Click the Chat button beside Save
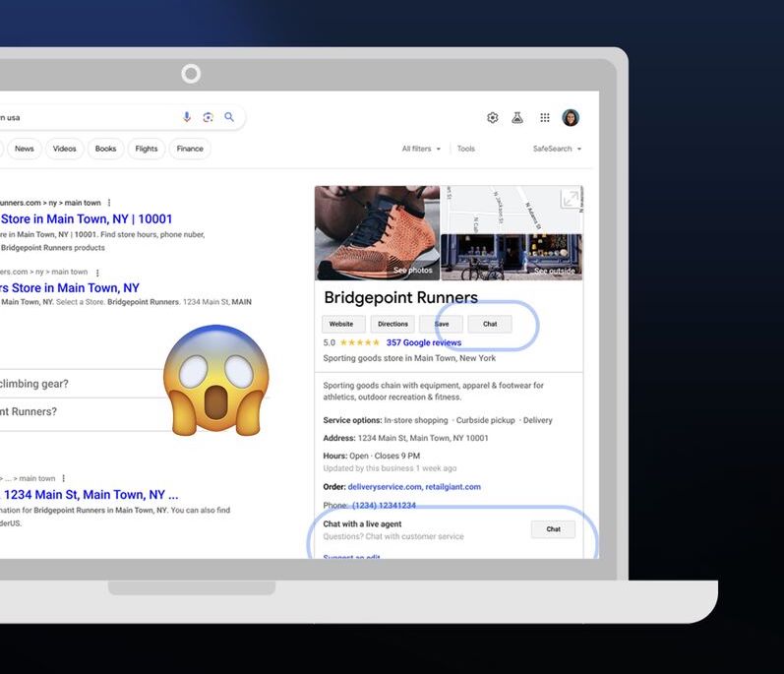This screenshot has height=674, width=784. click(490, 324)
